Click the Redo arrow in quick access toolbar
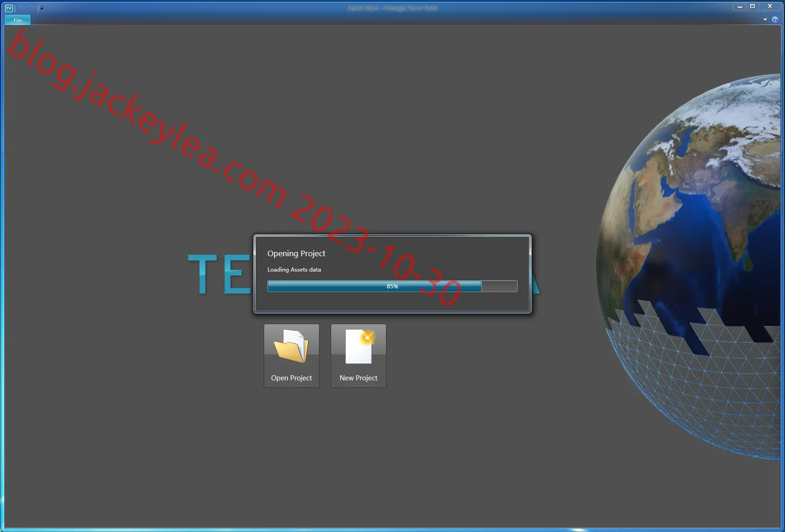 31,8
